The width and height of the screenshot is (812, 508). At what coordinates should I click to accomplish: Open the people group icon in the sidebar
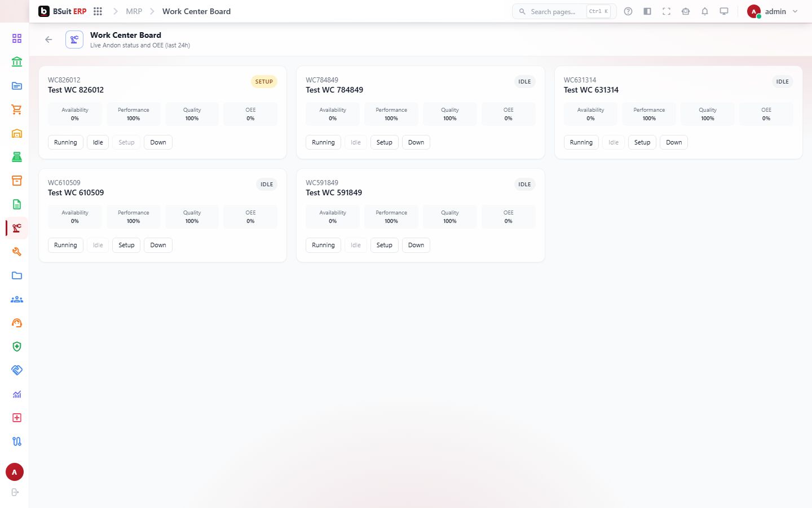(x=17, y=299)
